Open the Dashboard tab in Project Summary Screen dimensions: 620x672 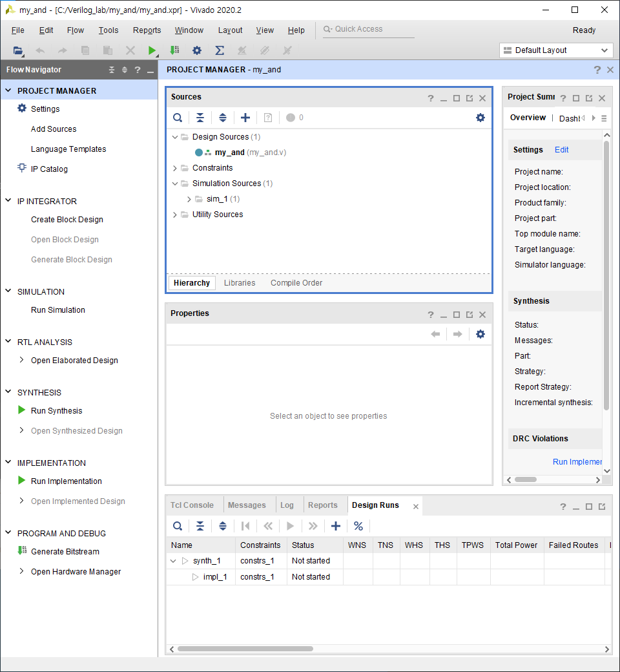tap(570, 118)
